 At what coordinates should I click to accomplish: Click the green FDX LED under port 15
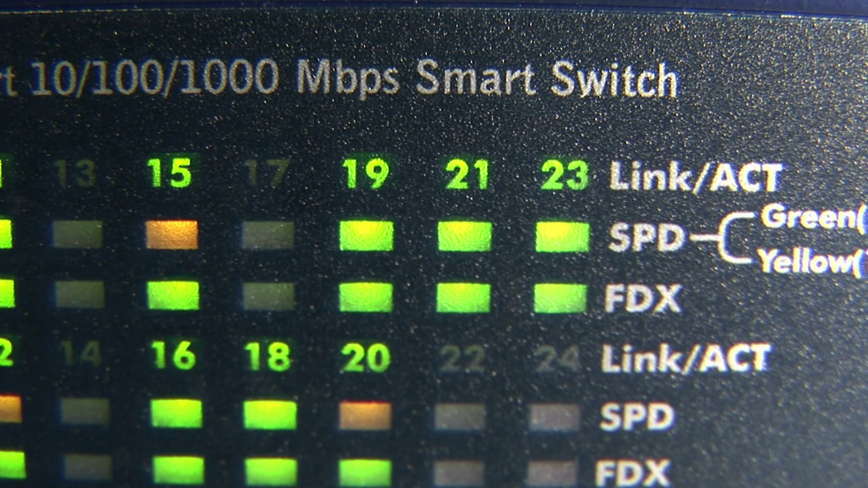(x=173, y=295)
